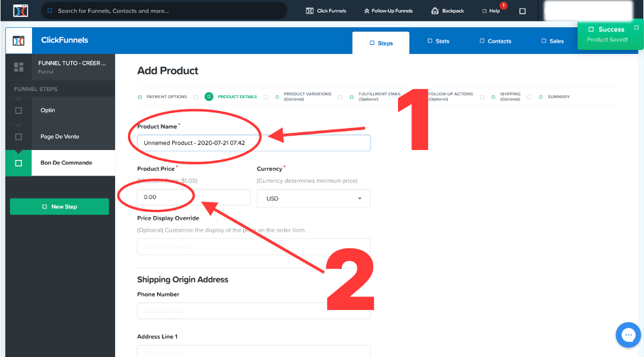Dismiss the Success notification
Image resolution: width=644 pixels, height=357 pixels.
coord(636,28)
